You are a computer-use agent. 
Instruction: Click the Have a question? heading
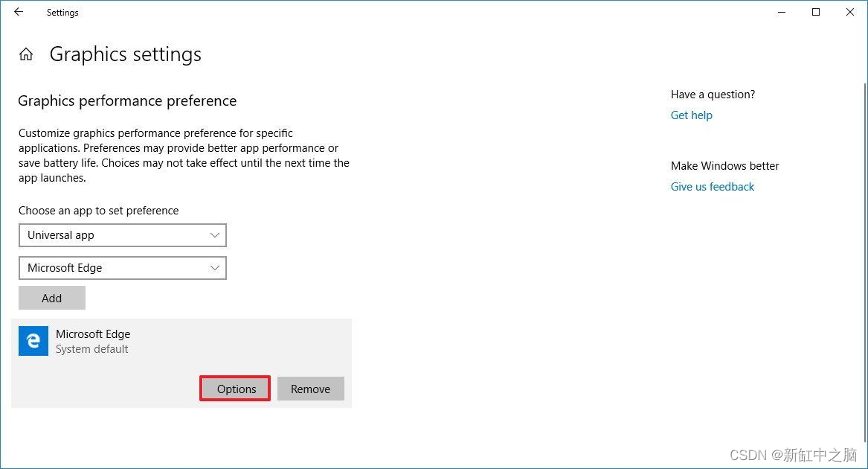[x=713, y=95]
